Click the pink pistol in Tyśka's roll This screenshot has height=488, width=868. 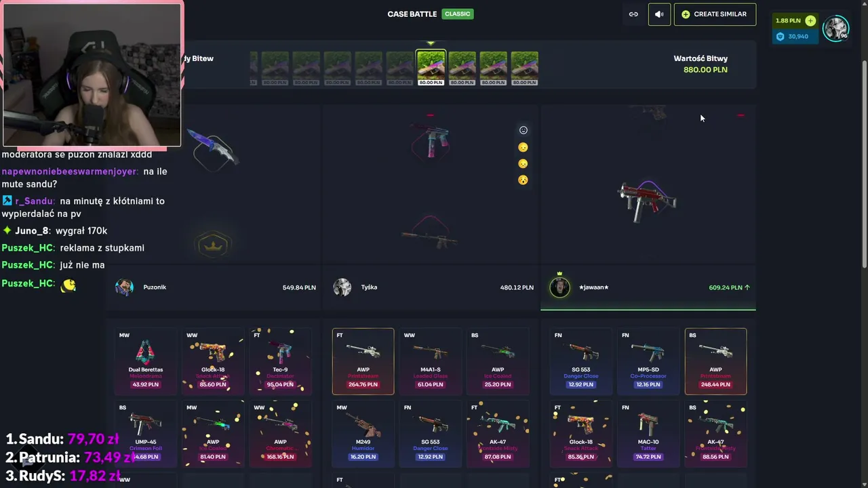coord(431,140)
